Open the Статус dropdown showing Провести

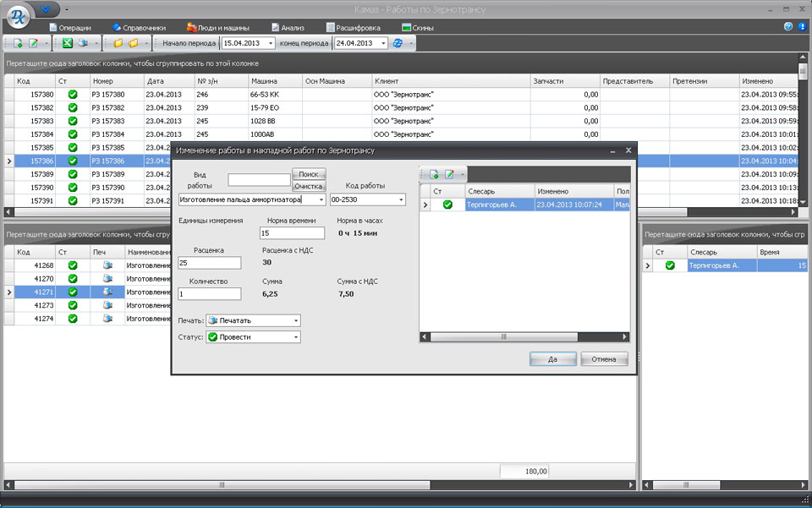[296, 337]
